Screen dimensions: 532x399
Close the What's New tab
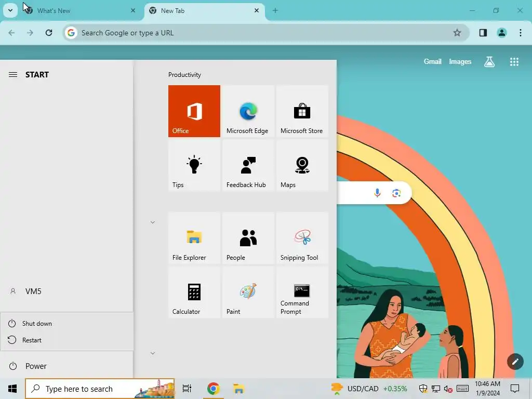coord(133,10)
